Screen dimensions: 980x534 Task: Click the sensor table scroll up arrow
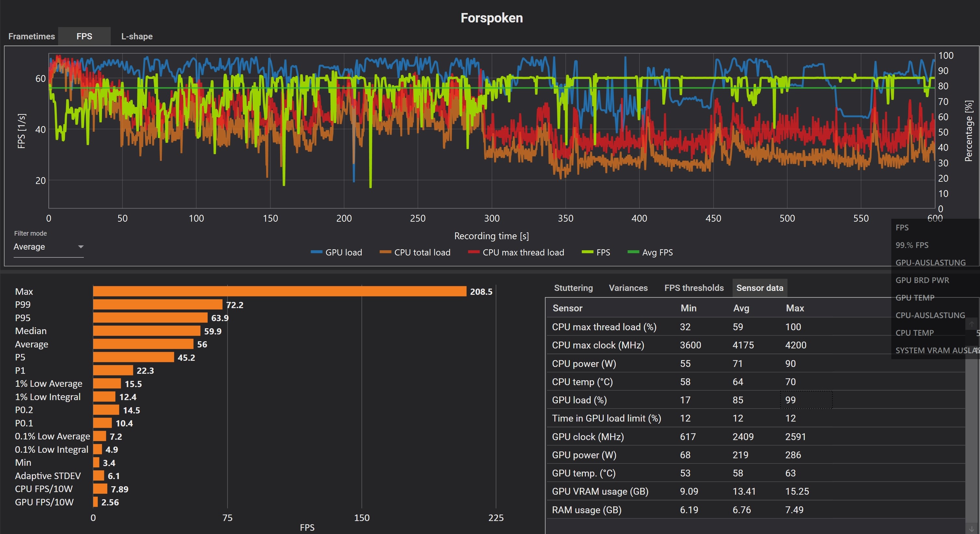pos(971,324)
